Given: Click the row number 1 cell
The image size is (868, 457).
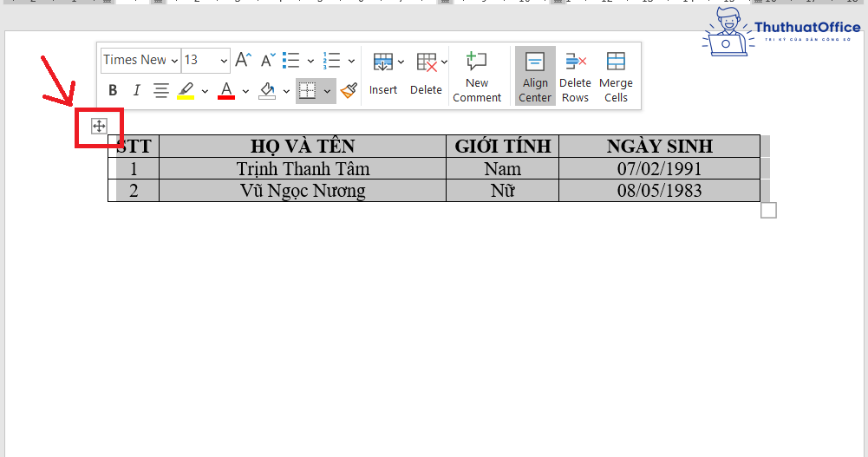Looking at the screenshot, I should [x=134, y=169].
